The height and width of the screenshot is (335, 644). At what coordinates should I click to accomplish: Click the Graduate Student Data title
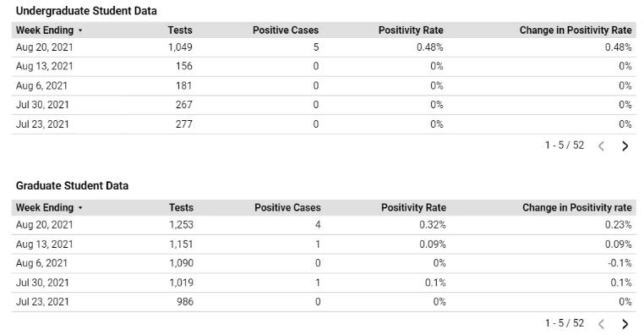pyautogui.click(x=73, y=186)
